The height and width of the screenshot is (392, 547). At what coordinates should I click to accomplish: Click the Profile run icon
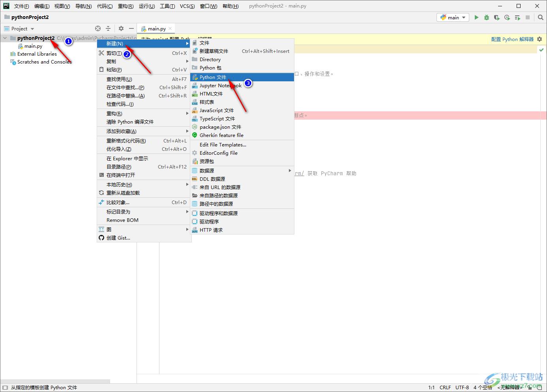(x=507, y=17)
